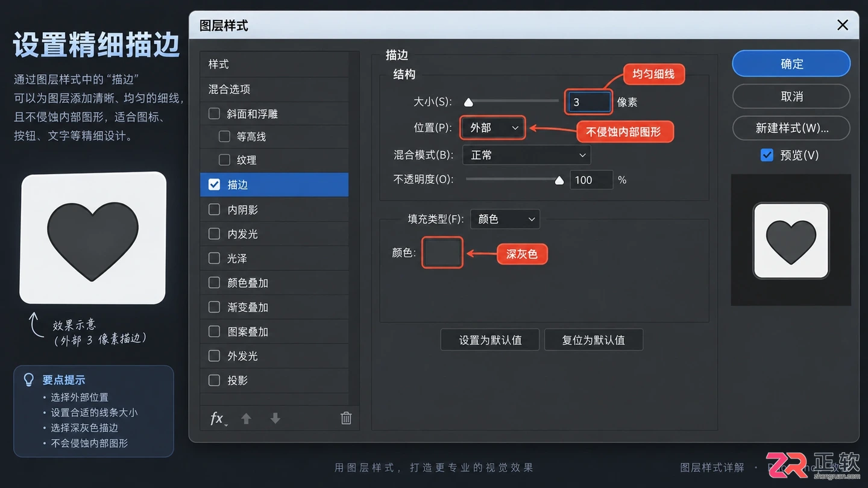Close the 图层样式 dialog with X
This screenshot has height=488, width=868.
point(843,25)
